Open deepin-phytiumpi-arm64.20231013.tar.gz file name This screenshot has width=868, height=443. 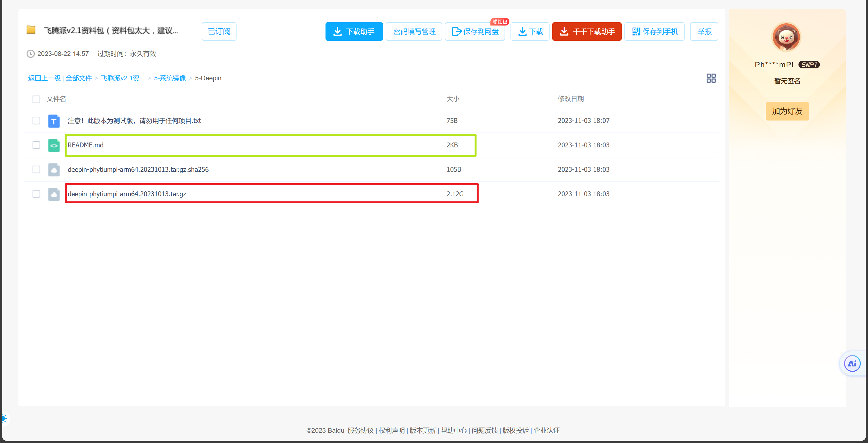click(x=127, y=194)
